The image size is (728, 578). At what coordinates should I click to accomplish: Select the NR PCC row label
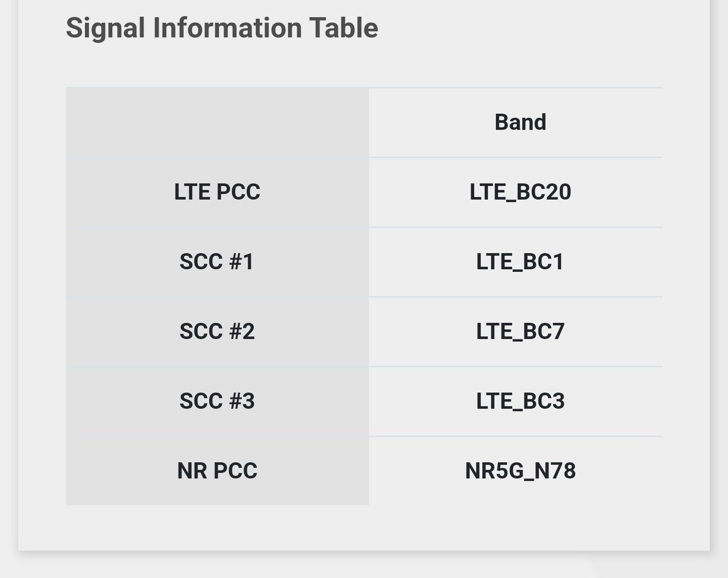click(x=217, y=471)
